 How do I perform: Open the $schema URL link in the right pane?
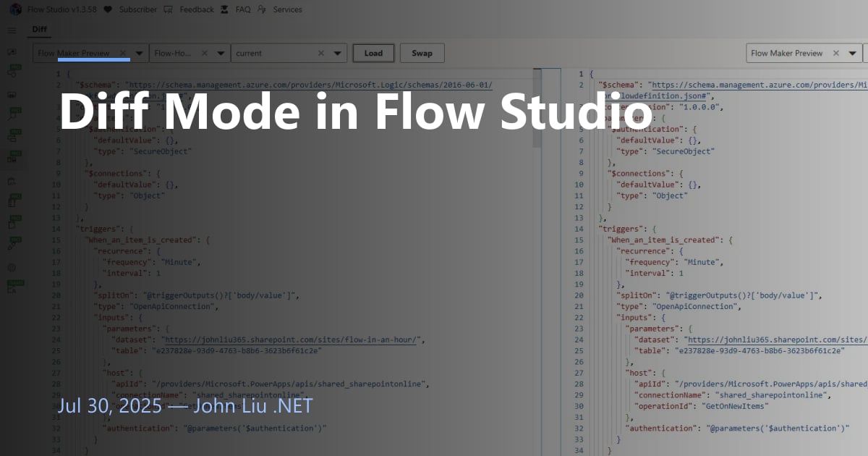point(758,85)
